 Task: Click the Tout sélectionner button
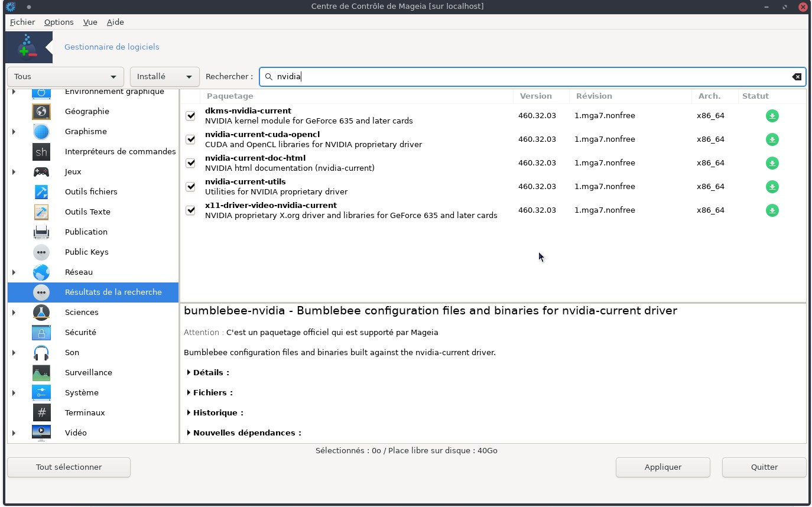69,467
